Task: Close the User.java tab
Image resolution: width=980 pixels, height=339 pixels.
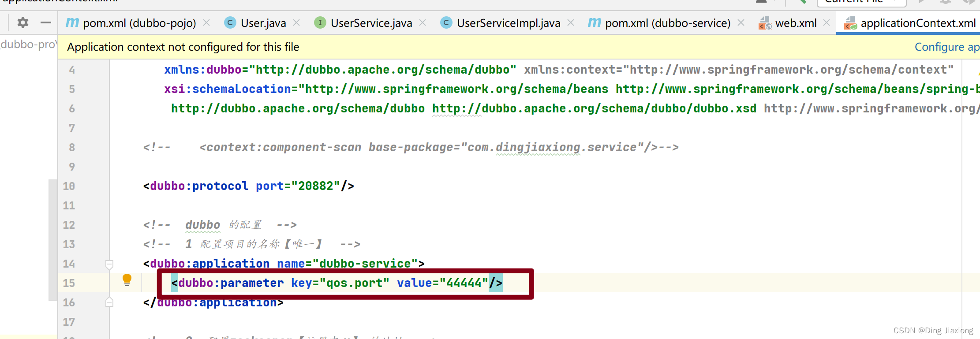Action: coord(296,22)
